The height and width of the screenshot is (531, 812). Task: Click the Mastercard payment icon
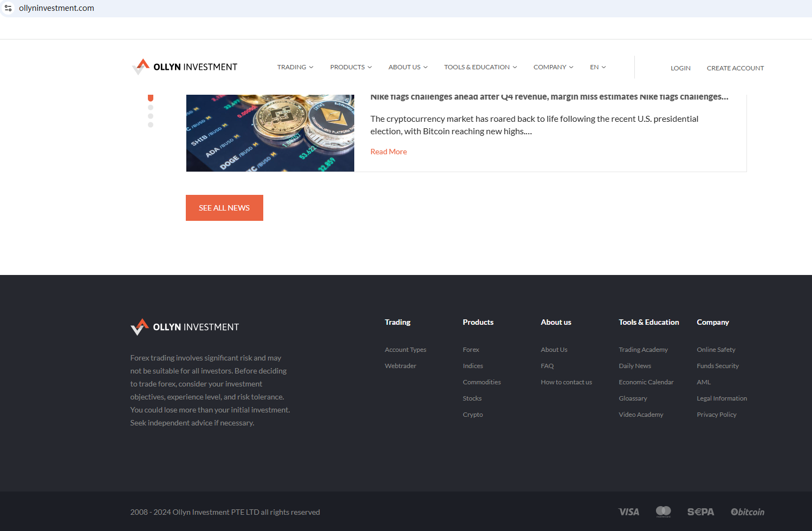(664, 512)
